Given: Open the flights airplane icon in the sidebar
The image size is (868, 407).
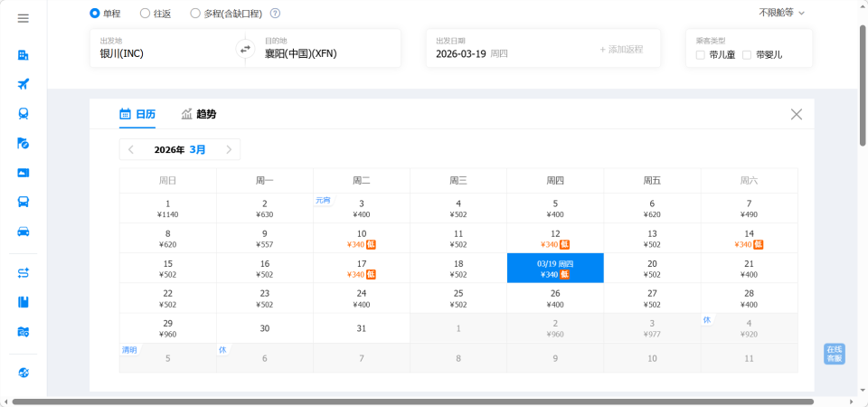Looking at the screenshot, I should [x=24, y=84].
